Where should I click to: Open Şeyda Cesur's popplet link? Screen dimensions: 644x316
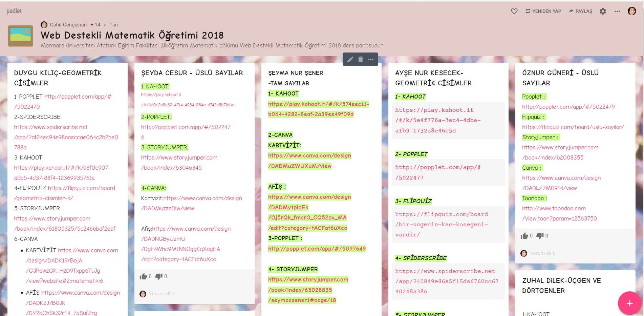click(x=186, y=132)
